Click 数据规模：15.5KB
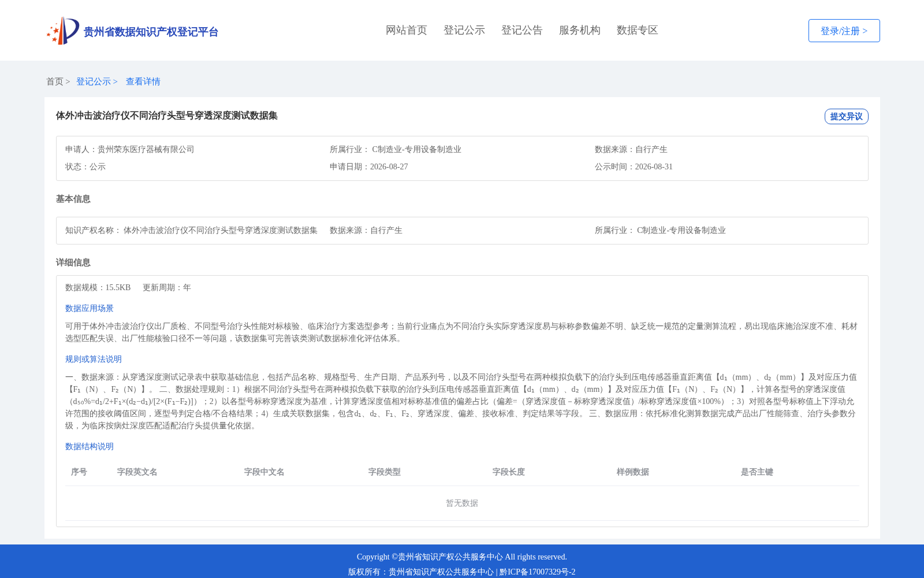 (98, 287)
